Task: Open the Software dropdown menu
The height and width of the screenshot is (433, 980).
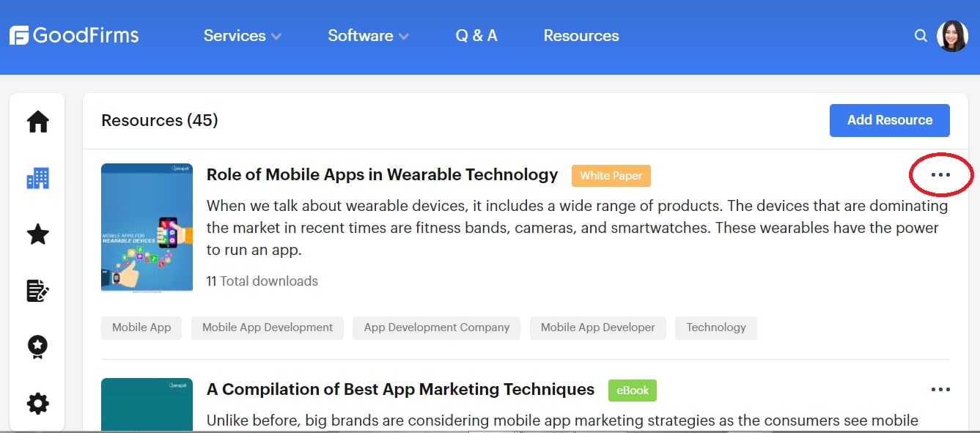Action: 368,35
